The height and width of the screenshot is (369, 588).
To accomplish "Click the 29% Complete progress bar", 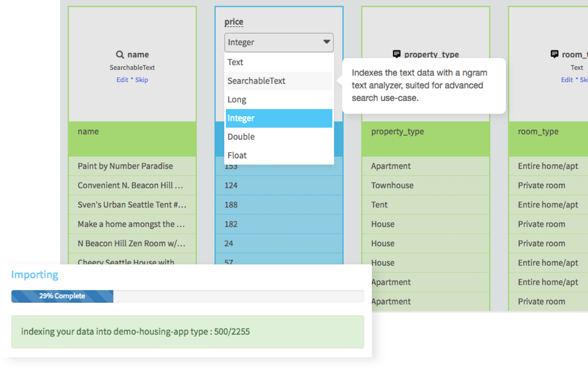I will [62, 296].
